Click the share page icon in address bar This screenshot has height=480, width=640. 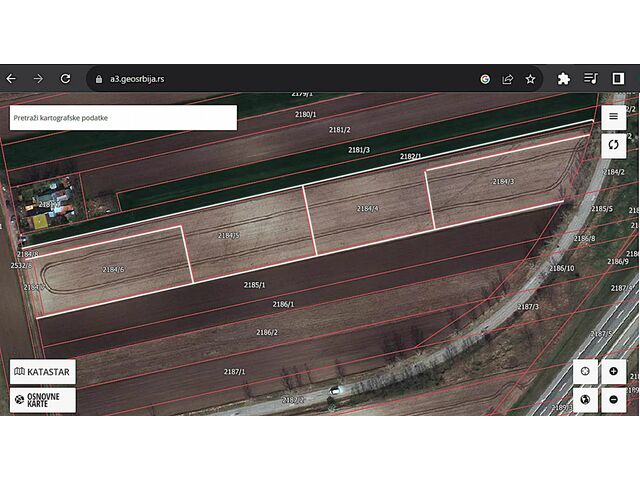point(508,78)
